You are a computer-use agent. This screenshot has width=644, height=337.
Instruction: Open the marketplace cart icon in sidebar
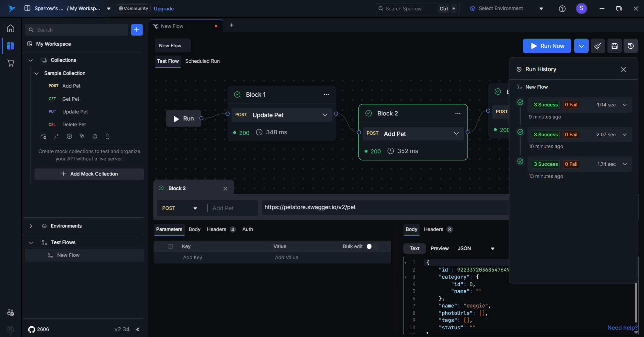(x=11, y=63)
